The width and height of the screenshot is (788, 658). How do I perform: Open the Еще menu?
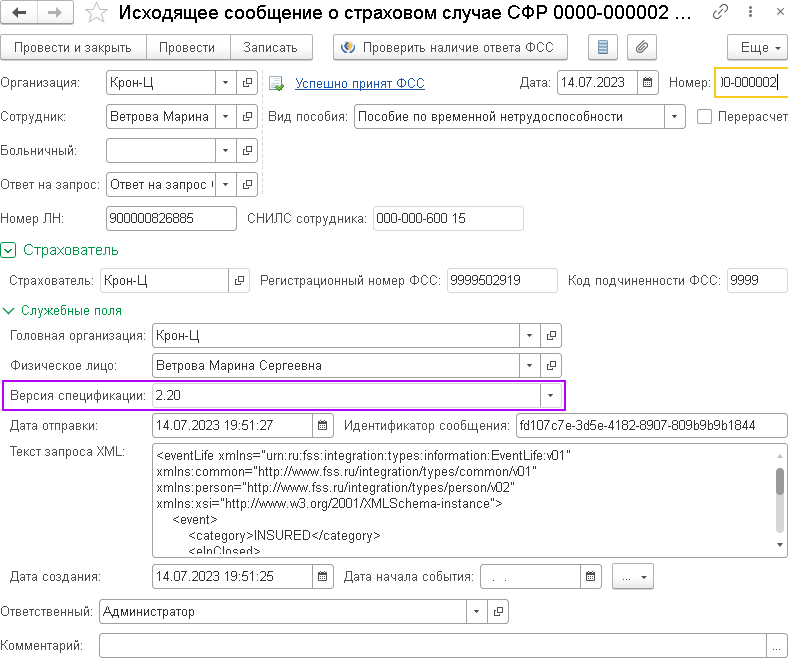tap(759, 47)
